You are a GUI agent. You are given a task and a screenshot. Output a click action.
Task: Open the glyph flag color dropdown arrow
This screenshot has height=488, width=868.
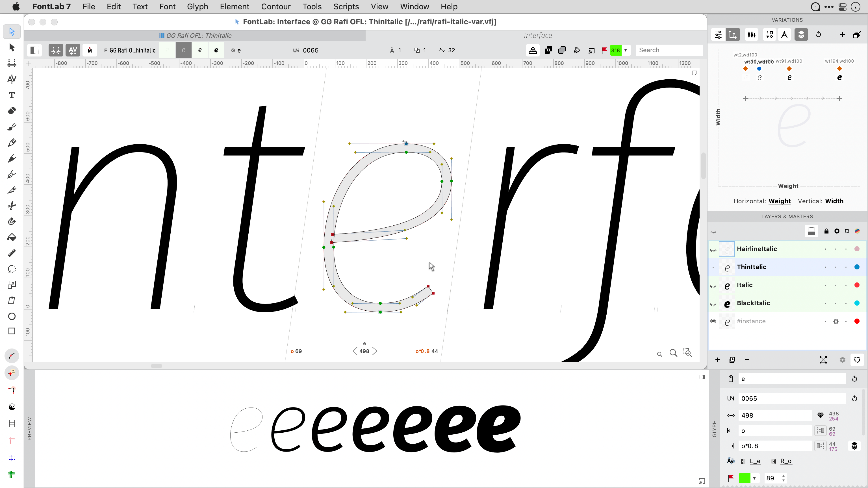(754, 478)
